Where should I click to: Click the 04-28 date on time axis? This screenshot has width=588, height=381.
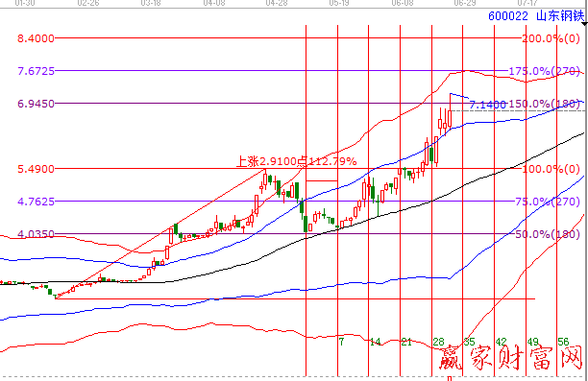[x=277, y=3]
